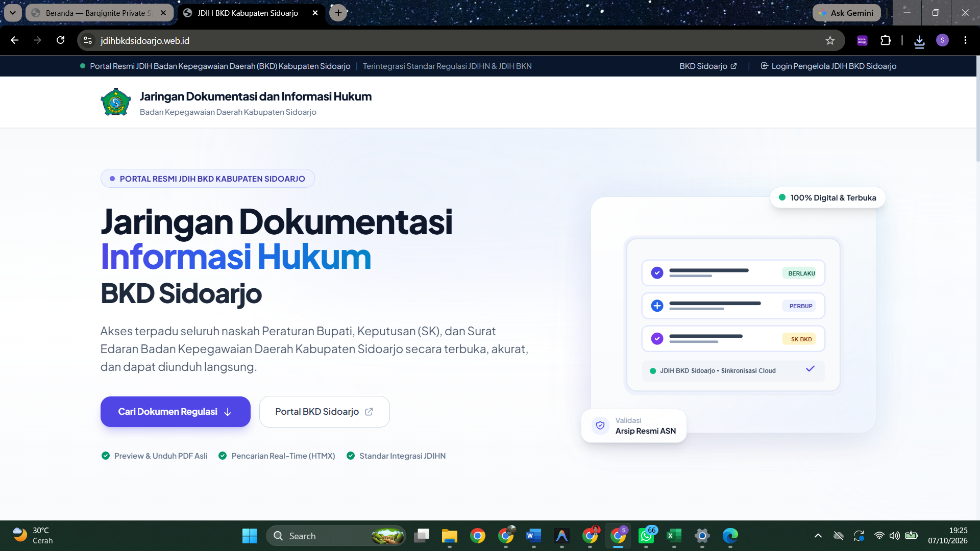Expand the tab search dropdown arrow
Screen dimensions: 980x551
coord(13,13)
